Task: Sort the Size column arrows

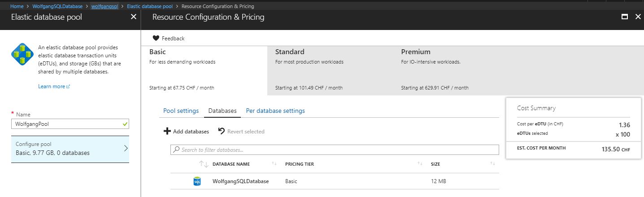Action: point(492,164)
